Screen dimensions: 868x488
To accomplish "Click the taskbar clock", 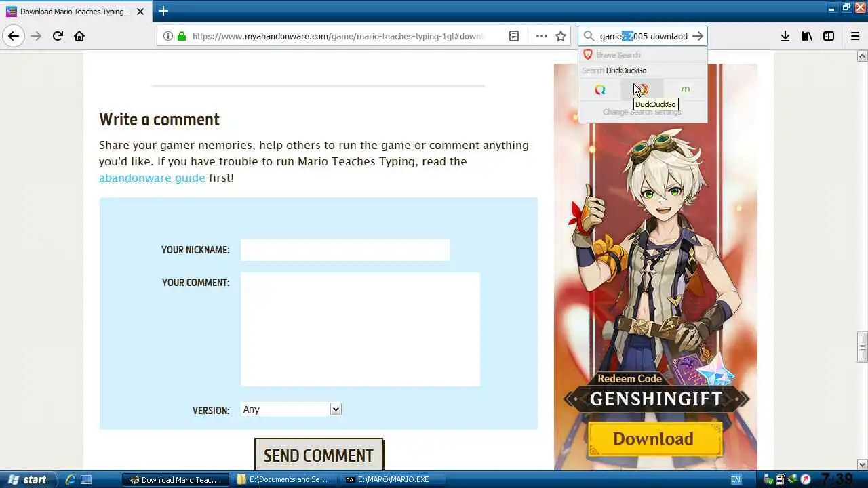I will pos(836,479).
